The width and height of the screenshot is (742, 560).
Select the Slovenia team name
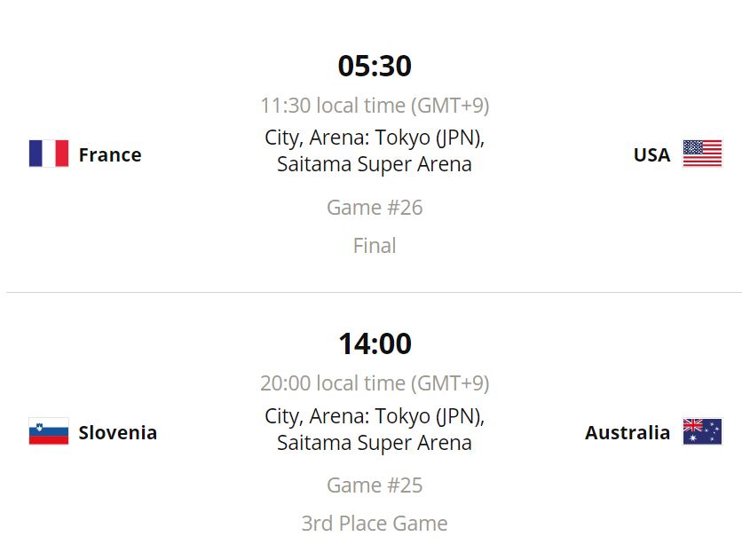point(117,432)
